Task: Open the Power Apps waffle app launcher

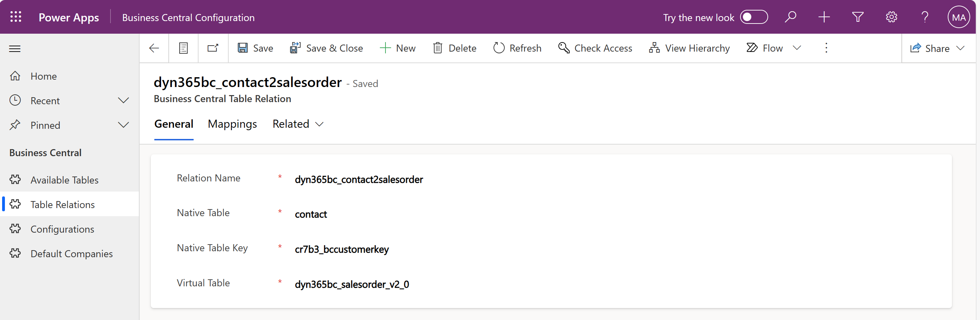Action: (15, 17)
